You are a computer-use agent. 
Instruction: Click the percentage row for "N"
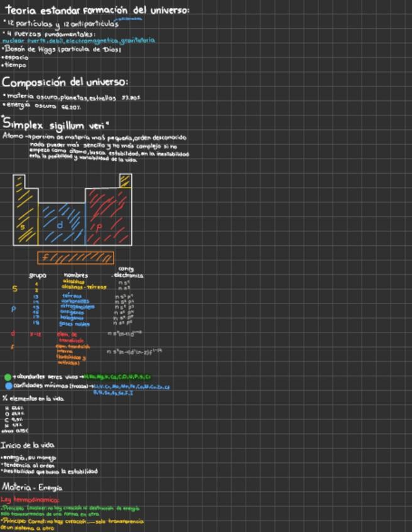[x=14, y=425]
